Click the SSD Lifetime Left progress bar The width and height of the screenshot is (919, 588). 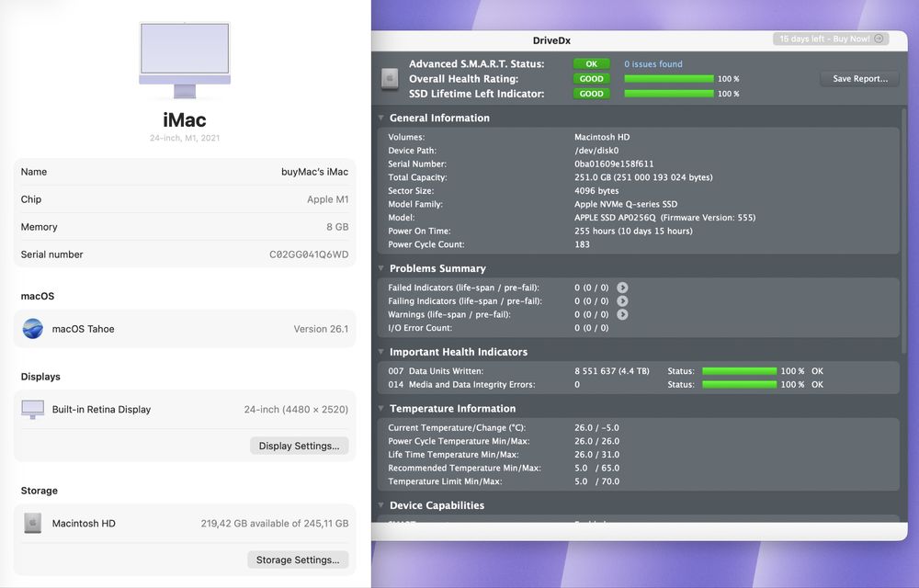[669, 94]
